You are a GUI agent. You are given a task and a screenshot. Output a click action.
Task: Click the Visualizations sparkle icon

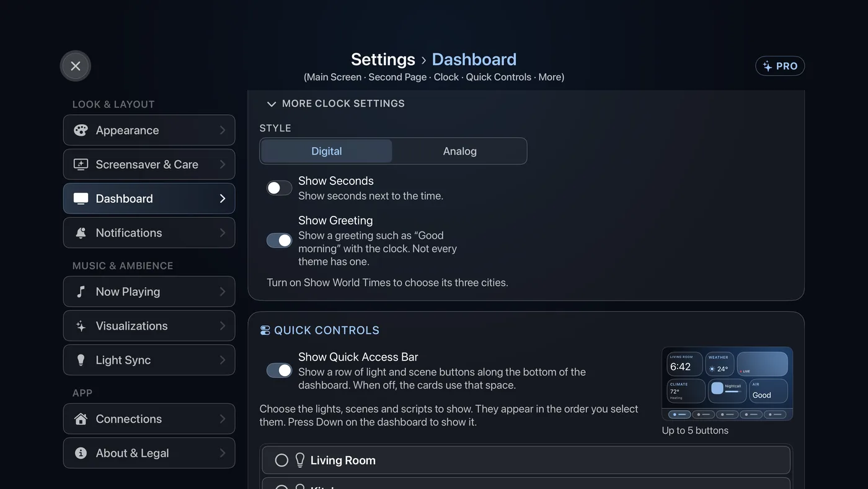(81, 326)
